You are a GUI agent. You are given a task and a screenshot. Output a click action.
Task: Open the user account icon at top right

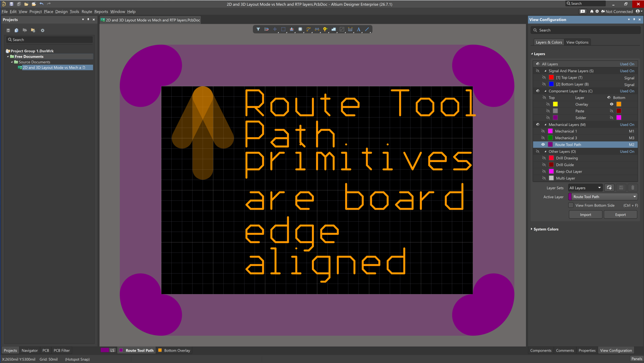point(638,11)
